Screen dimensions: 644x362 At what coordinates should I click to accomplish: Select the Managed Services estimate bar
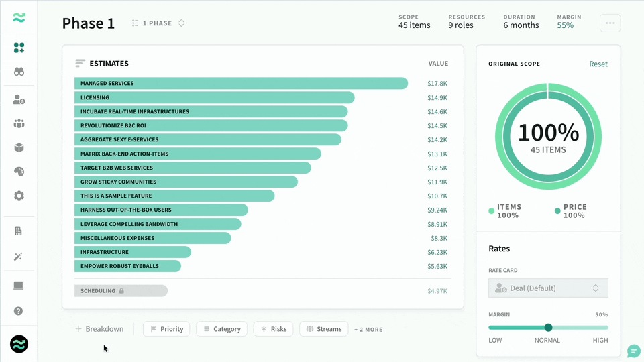(241, 83)
